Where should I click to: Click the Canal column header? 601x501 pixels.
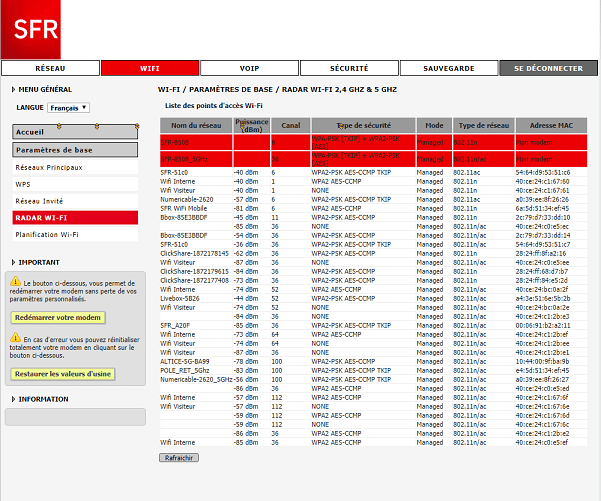(291, 125)
